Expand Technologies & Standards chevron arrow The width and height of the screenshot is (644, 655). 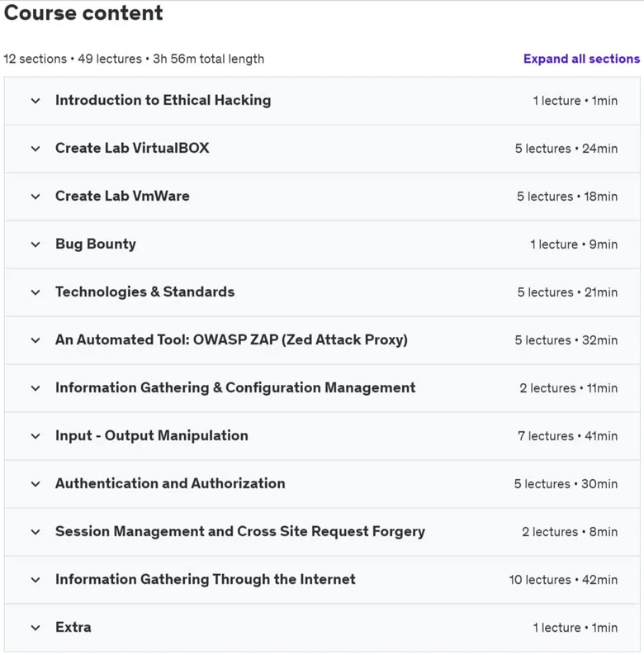coord(36,292)
